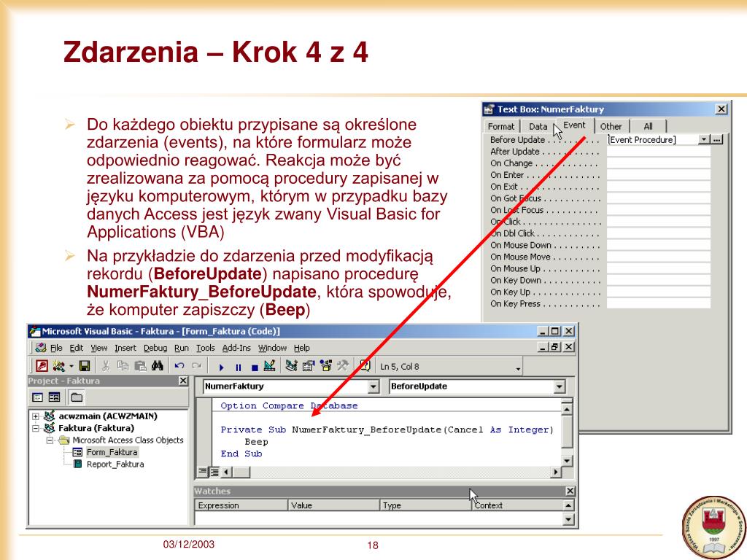747x560 pixels.
Task: Open the Visual Basic Help icon
Action: [x=365, y=366]
